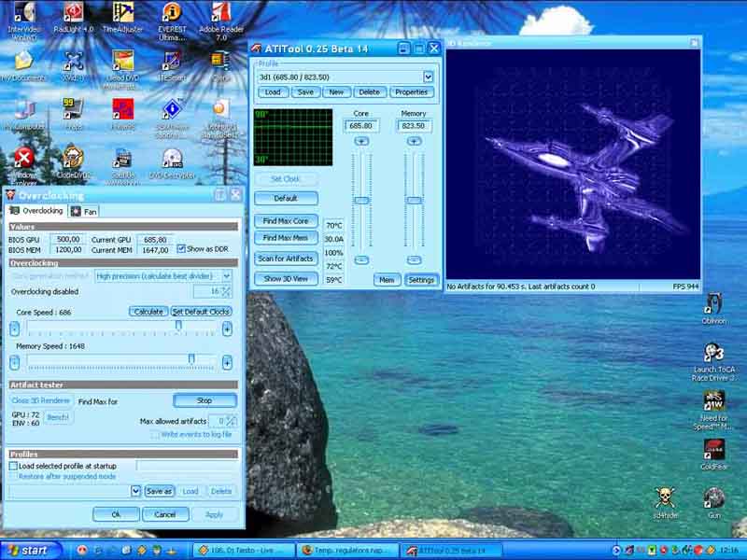Open the ColdFear desktop icon
This screenshot has width=747, height=560.
coord(713,449)
